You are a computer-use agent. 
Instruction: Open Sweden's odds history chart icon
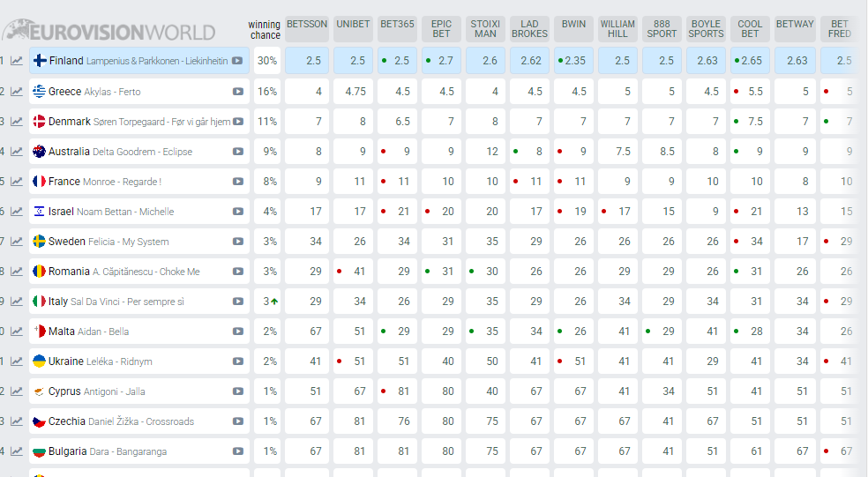17,242
